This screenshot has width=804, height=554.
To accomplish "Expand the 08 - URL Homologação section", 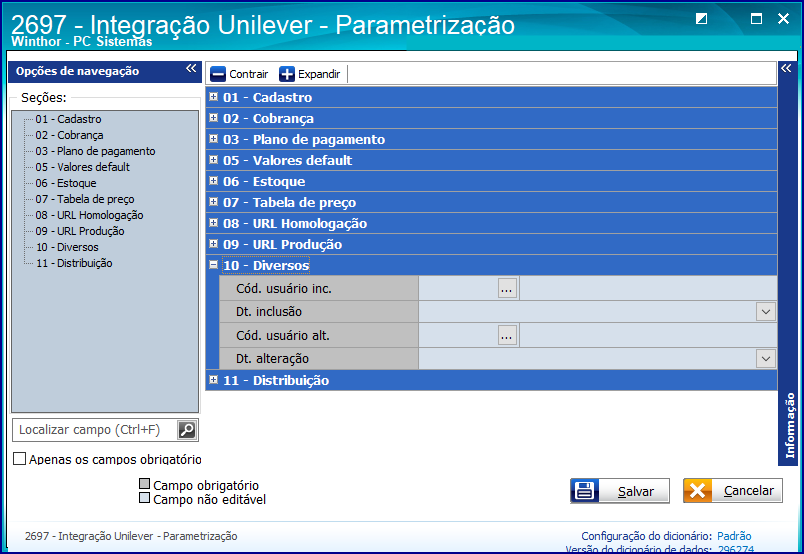I will coord(214,223).
